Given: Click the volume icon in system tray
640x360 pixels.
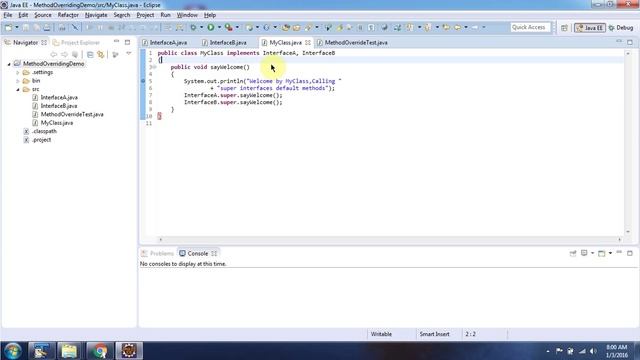Looking at the screenshot, I should pos(593,351).
